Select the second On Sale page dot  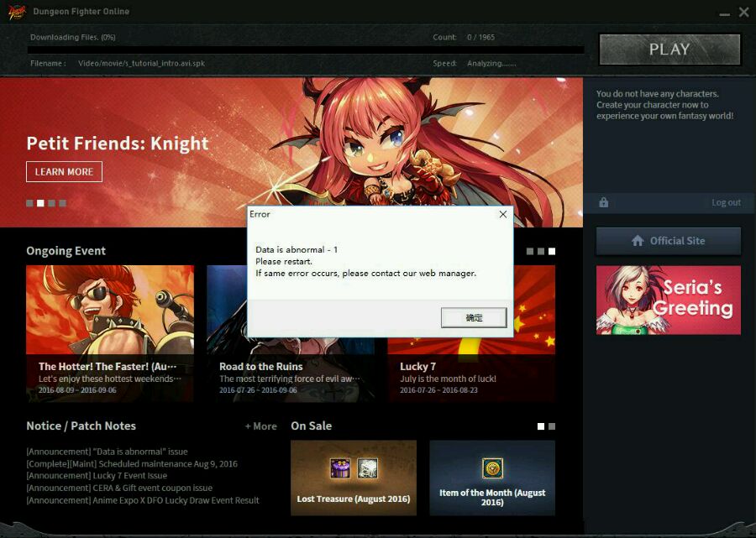[x=552, y=426]
